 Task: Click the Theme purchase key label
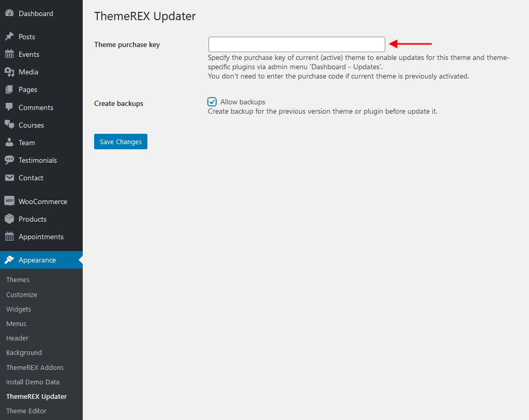[x=127, y=44]
